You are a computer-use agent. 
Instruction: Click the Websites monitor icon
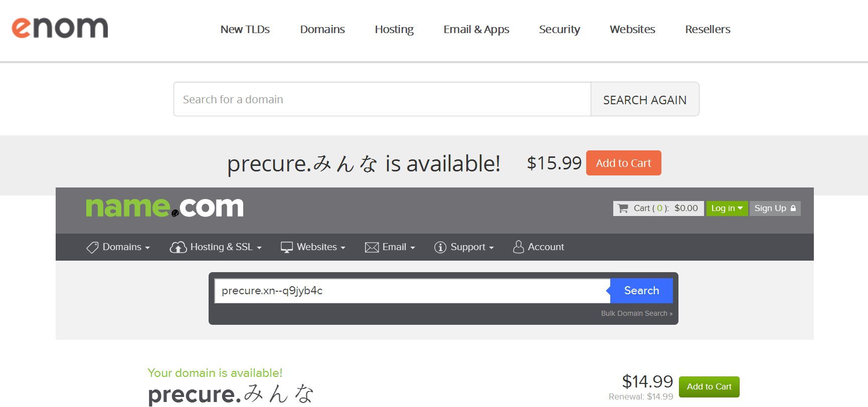[286, 247]
